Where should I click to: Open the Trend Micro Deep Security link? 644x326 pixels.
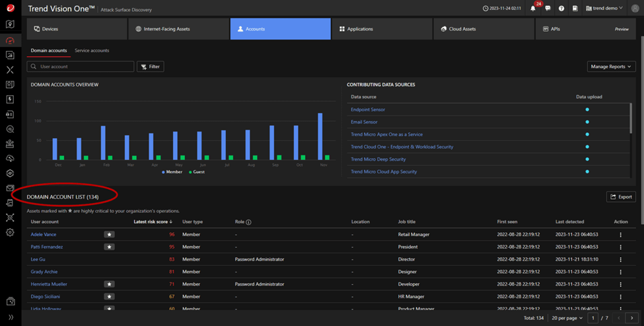(378, 159)
